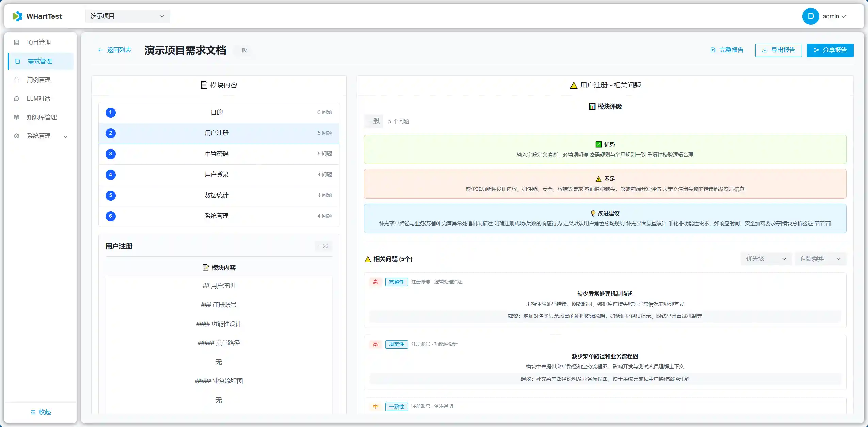868x427 pixels.
Task: Open the 演示项目 project dropdown
Action: 127,16
